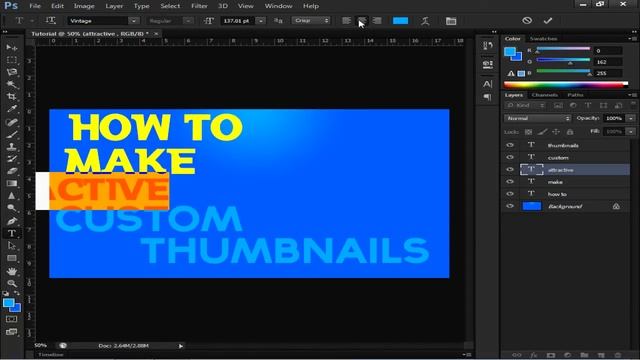Select the Dodge tool

(x=11, y=208)
